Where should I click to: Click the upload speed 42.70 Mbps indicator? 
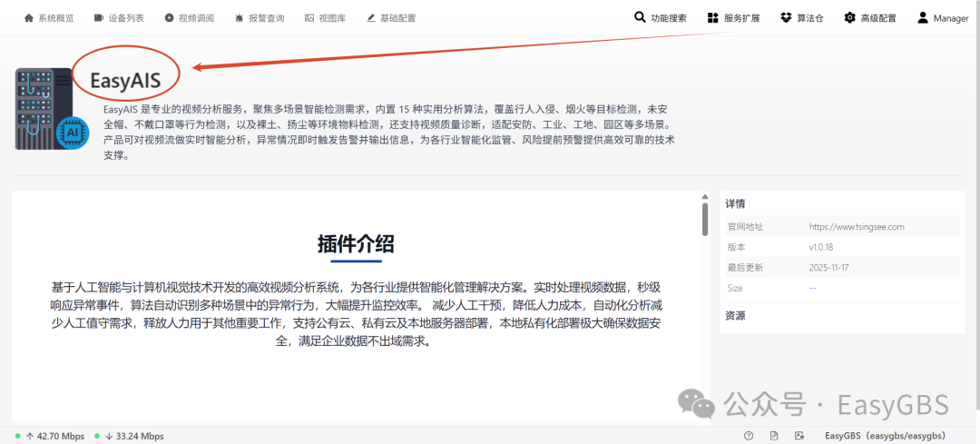click(x=55, y=436)
